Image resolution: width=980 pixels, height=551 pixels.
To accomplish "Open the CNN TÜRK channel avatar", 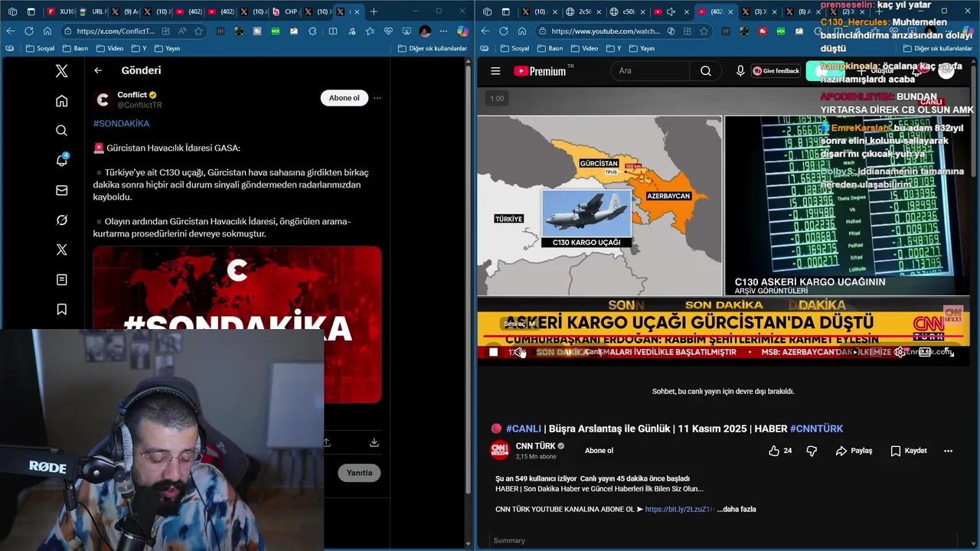I will pos(500,451).
